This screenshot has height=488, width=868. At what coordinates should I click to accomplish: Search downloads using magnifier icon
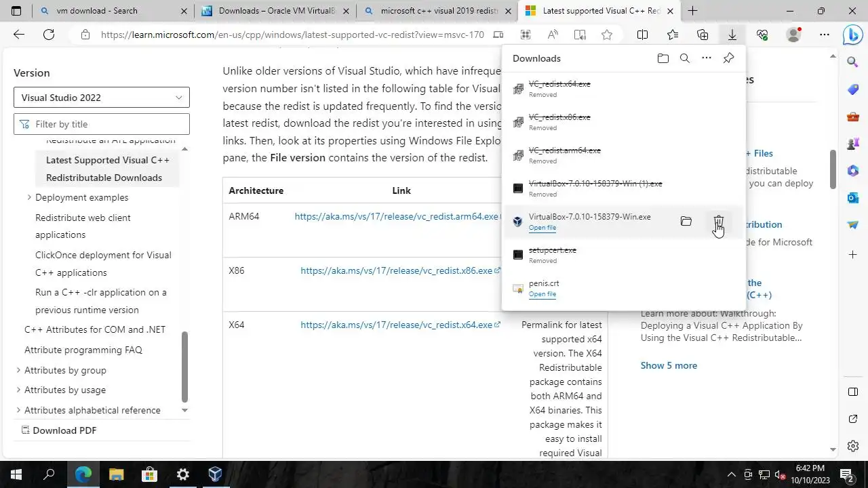(685, 58)
